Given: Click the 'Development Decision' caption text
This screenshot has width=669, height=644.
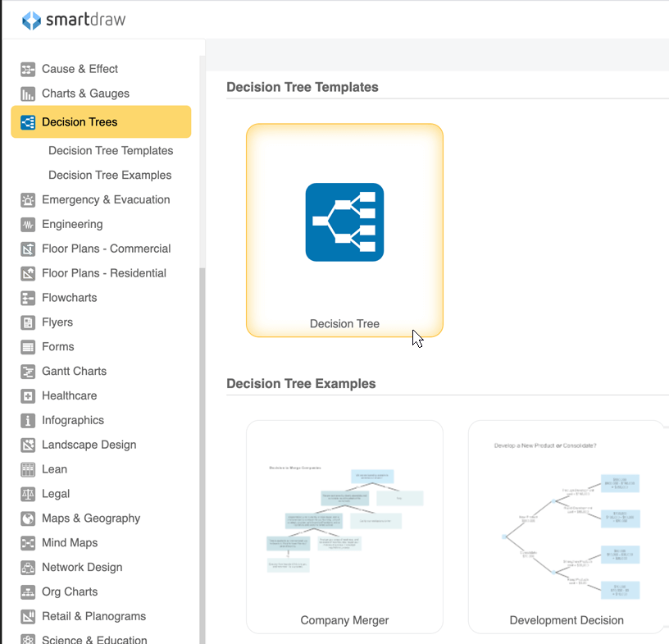Looking at the screenshot, I should point(567,620).
